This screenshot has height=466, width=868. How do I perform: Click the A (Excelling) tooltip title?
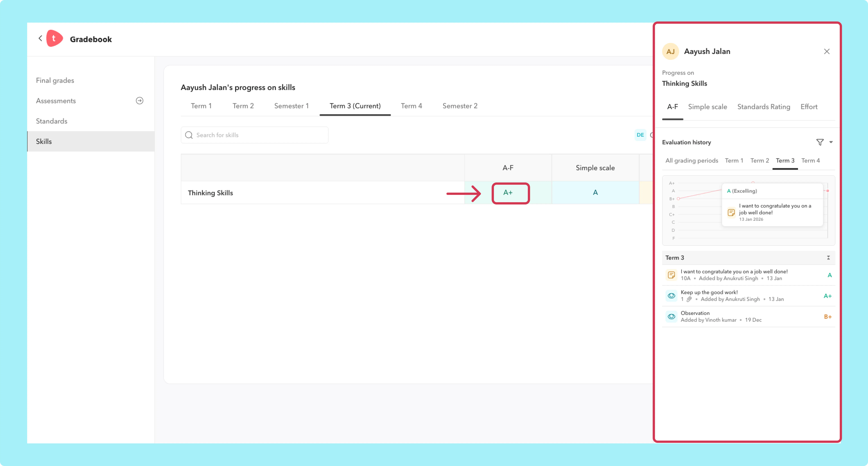click(742, 191)
